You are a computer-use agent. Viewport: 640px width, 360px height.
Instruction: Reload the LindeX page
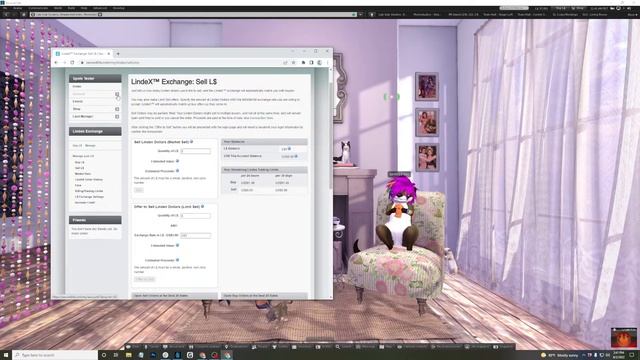tap(72, 62)
